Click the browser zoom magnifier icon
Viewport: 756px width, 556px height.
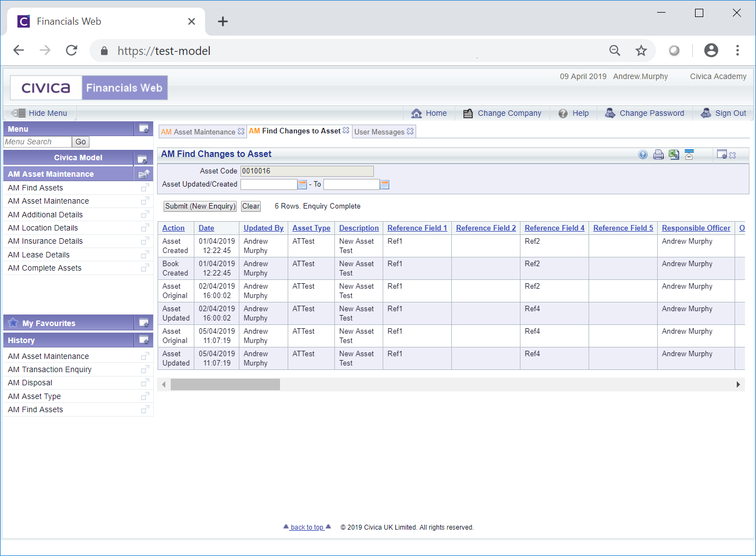(x=615, y=50)
